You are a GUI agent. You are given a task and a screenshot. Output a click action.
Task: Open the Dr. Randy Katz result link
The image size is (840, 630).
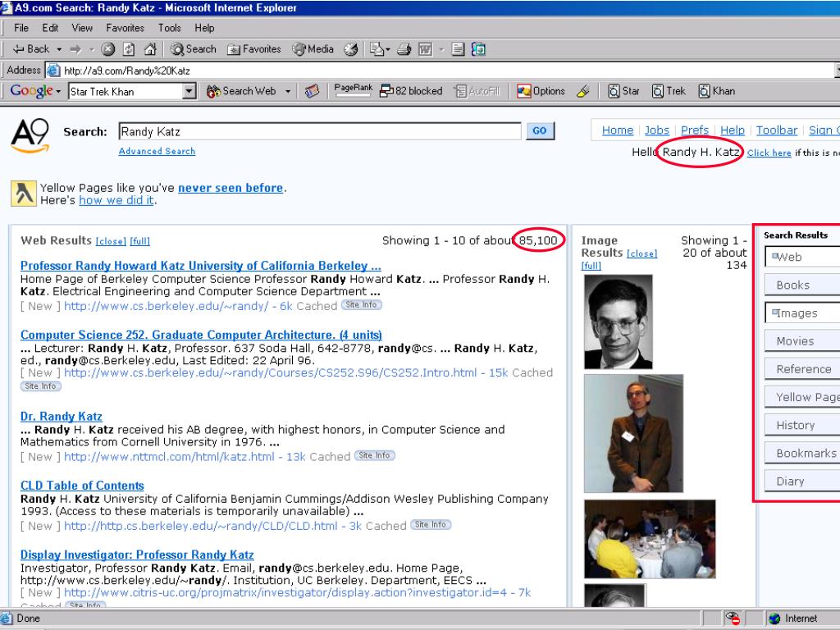[61, 416]
